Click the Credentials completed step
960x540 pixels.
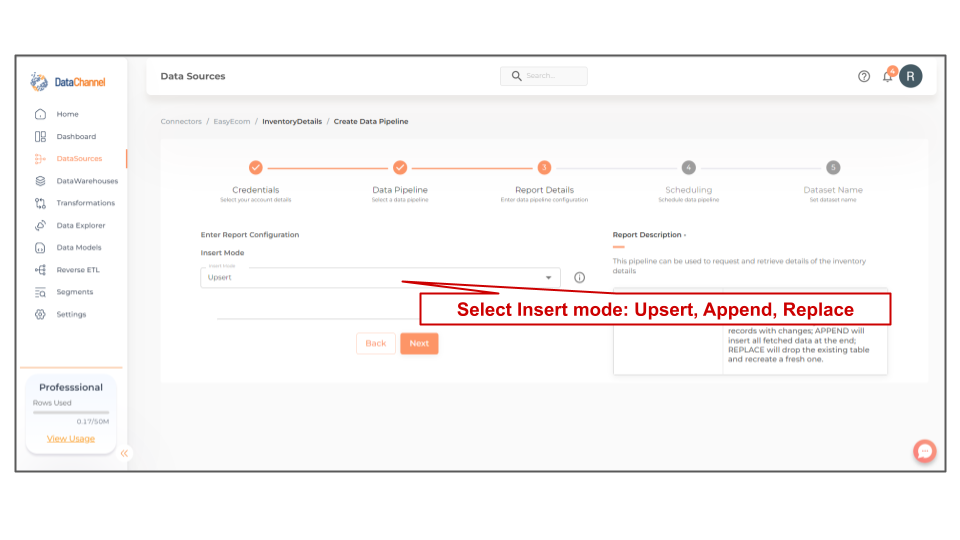(x=255, y=167)
